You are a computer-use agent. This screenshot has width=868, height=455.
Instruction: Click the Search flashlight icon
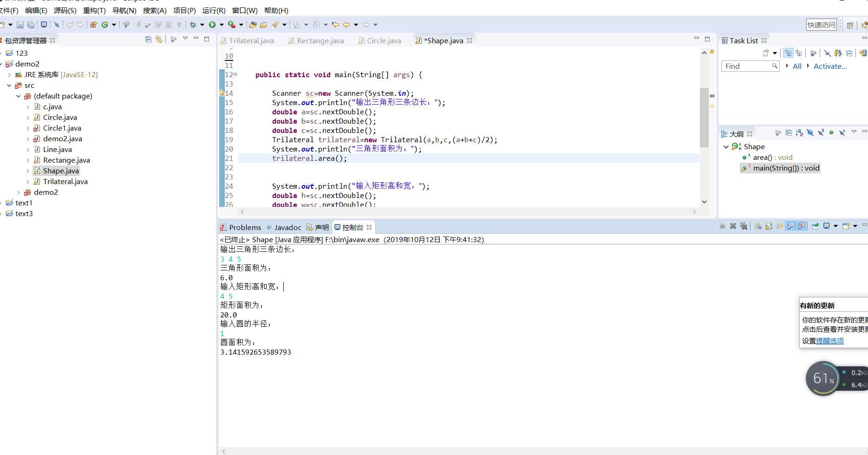[275, 25]
